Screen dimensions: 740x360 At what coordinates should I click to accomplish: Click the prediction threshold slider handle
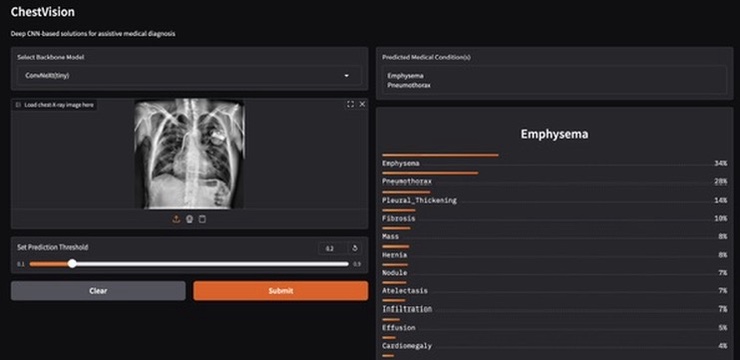tap(72, 264)
